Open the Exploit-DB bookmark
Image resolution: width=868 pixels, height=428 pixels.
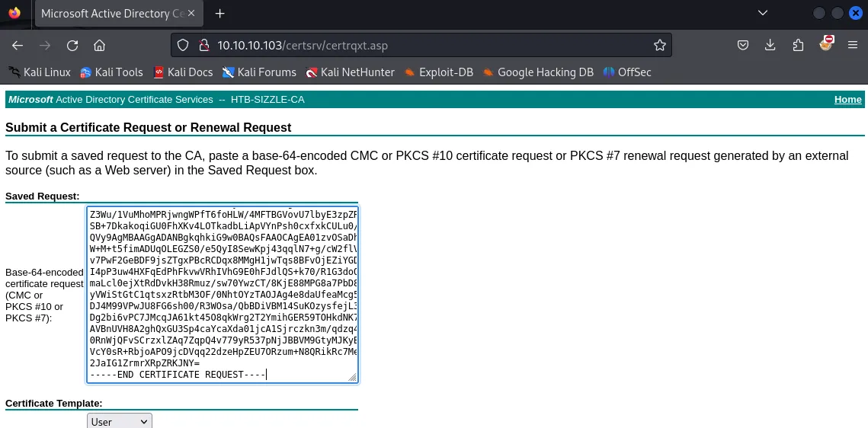pyautogui.click(x=439, y=72)
